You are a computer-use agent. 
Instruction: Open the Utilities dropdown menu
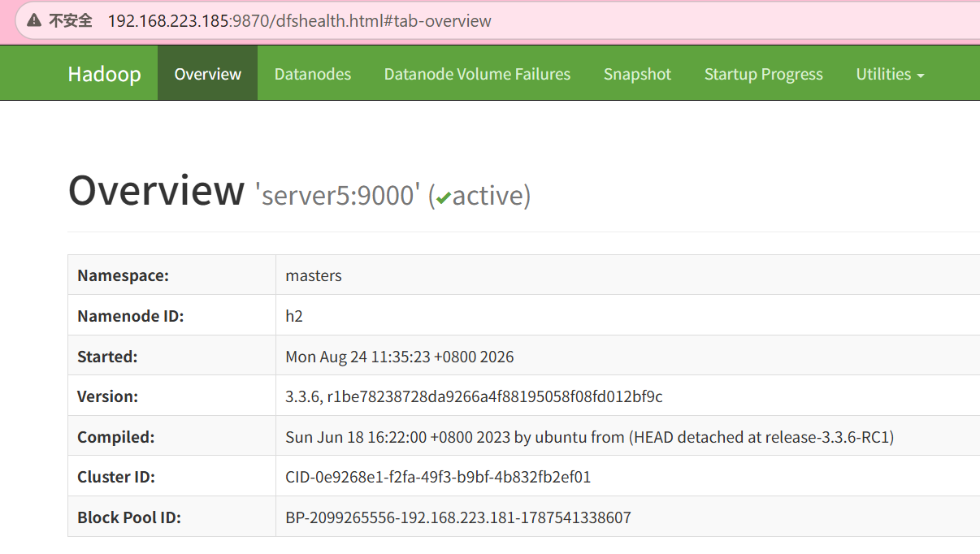click(x=890, y=74)
